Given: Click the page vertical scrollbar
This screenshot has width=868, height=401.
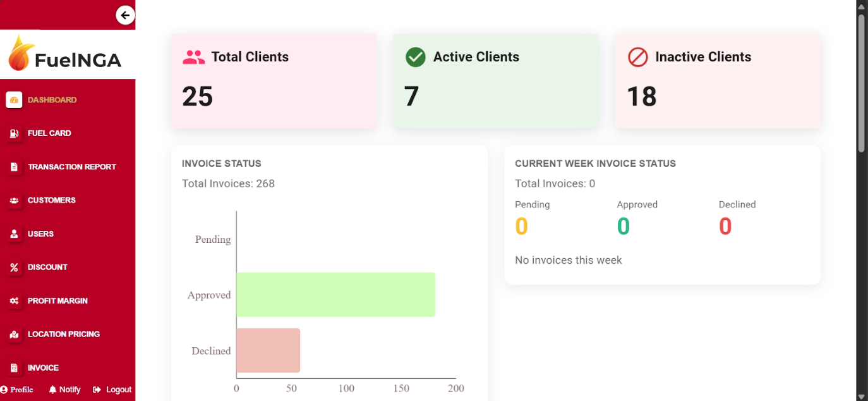Looking at the screenshot, I should point(861,82).
